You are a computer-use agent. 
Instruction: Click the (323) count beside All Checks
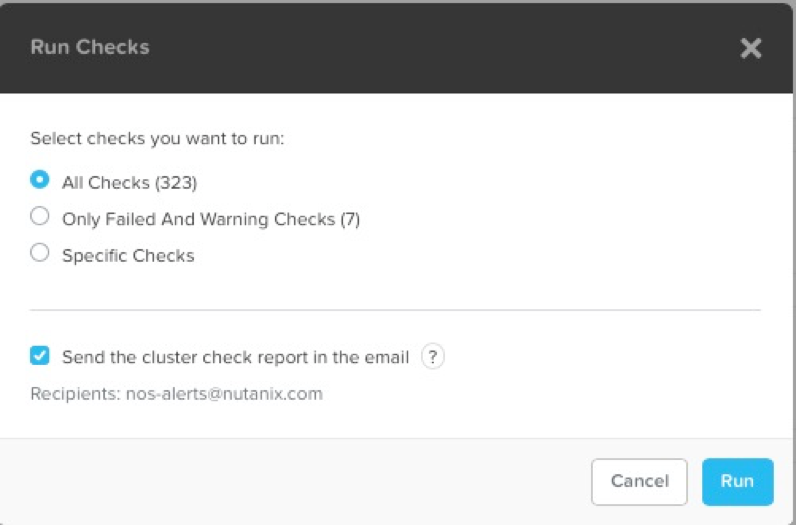(176, 183)
